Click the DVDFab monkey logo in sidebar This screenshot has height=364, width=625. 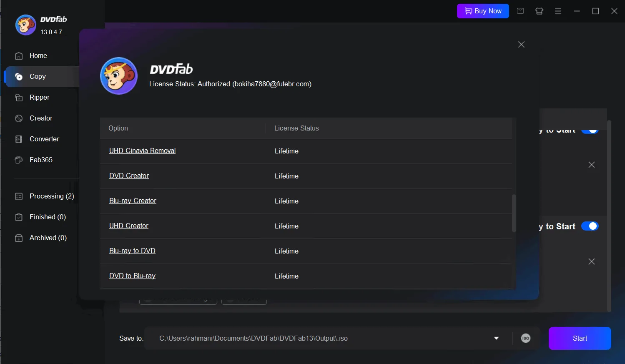click(x=25, y=25)
